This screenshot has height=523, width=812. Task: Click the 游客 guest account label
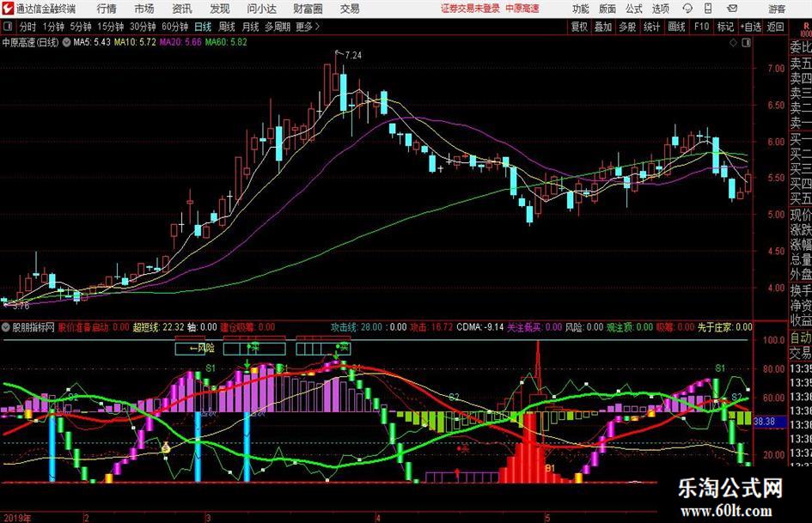coord(777,9)
